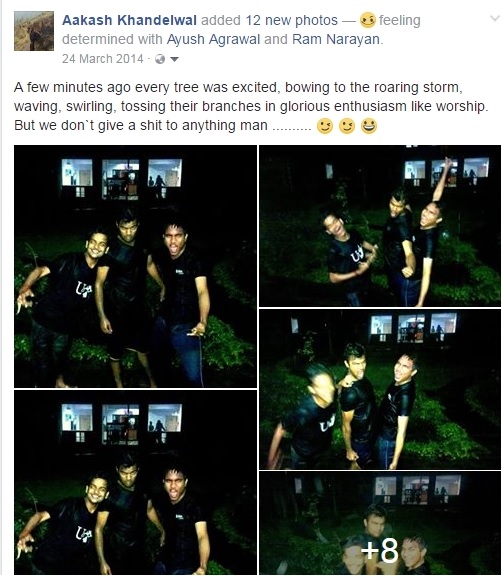
Task: Click the grinning emoji ending the caption
Action: pyautogui.click(x=369, y=126)
